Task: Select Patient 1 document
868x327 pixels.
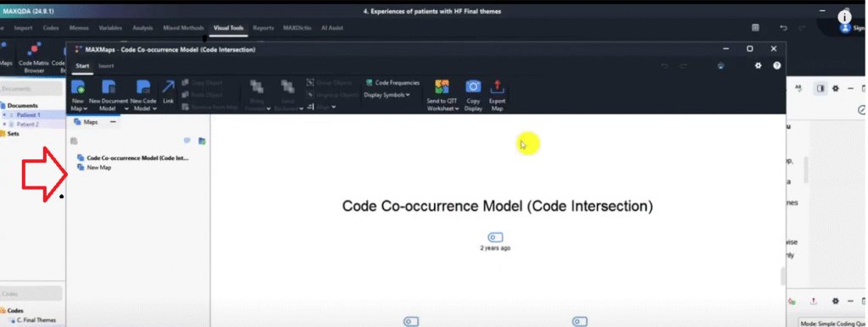Action: pos(28,115)
